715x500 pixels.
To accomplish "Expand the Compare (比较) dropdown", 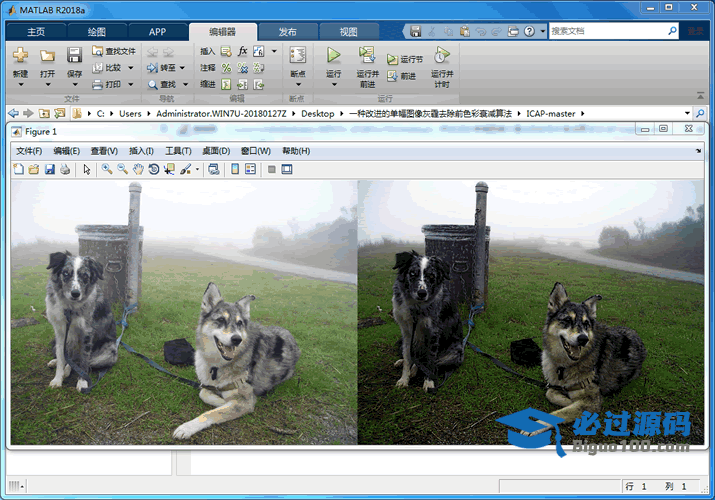I will point(128,68).
